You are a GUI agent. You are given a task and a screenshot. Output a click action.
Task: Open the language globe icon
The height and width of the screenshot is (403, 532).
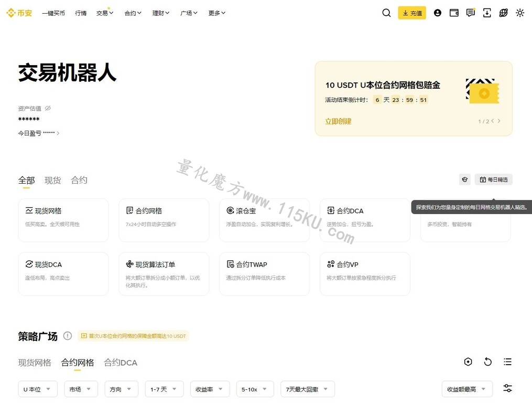tap(504, 13)
